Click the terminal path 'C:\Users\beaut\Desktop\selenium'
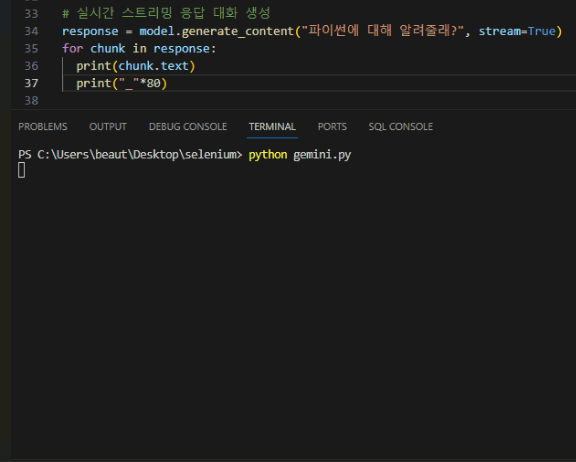 (137, 155)
